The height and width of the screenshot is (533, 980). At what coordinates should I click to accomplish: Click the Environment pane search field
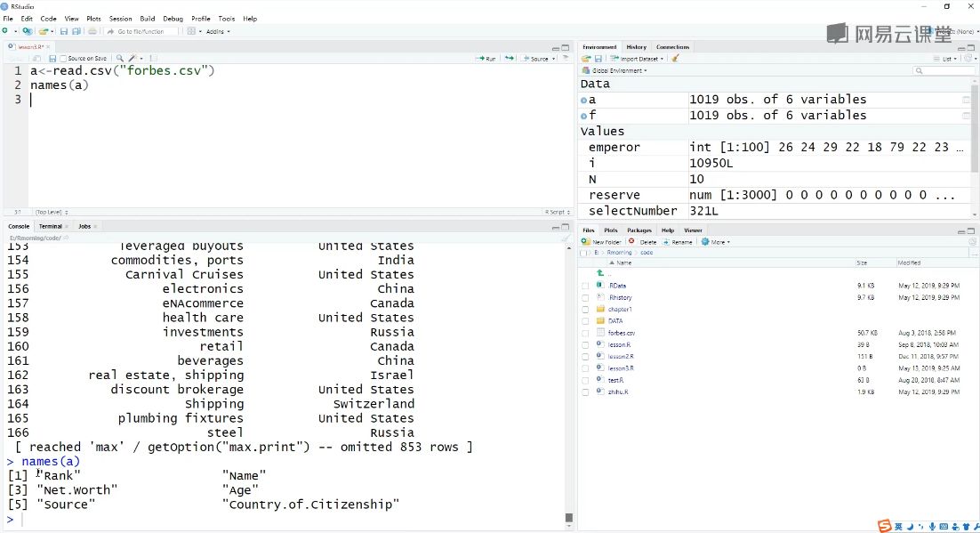944,70
